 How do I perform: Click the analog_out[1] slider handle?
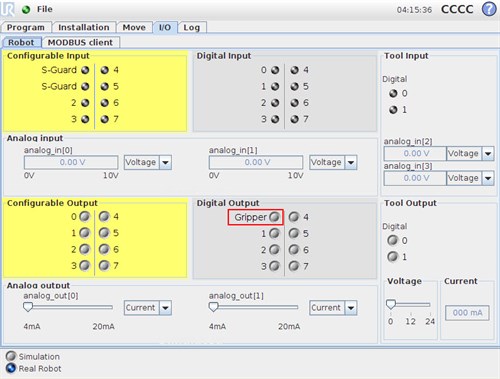point(213,307)
